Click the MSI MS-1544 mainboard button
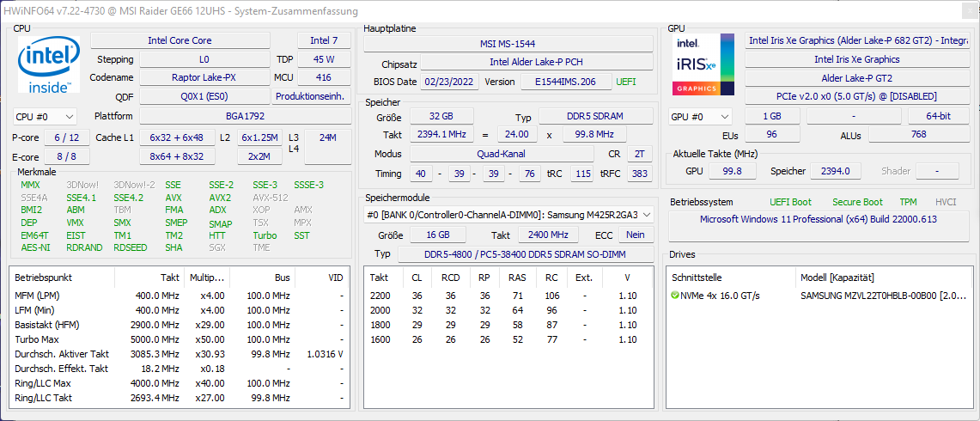Screen dimensions: 980x421 508,44
